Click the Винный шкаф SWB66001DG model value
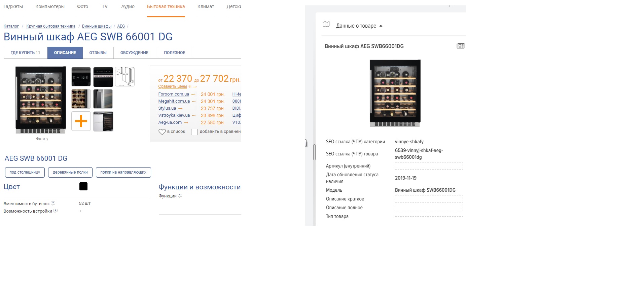This screenshot has width=644, height=296. point(425,190)
